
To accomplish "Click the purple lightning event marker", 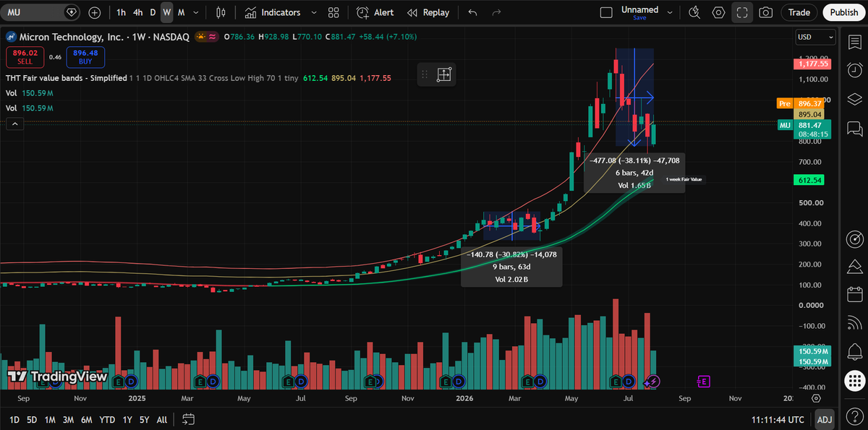I will (652, 381).
